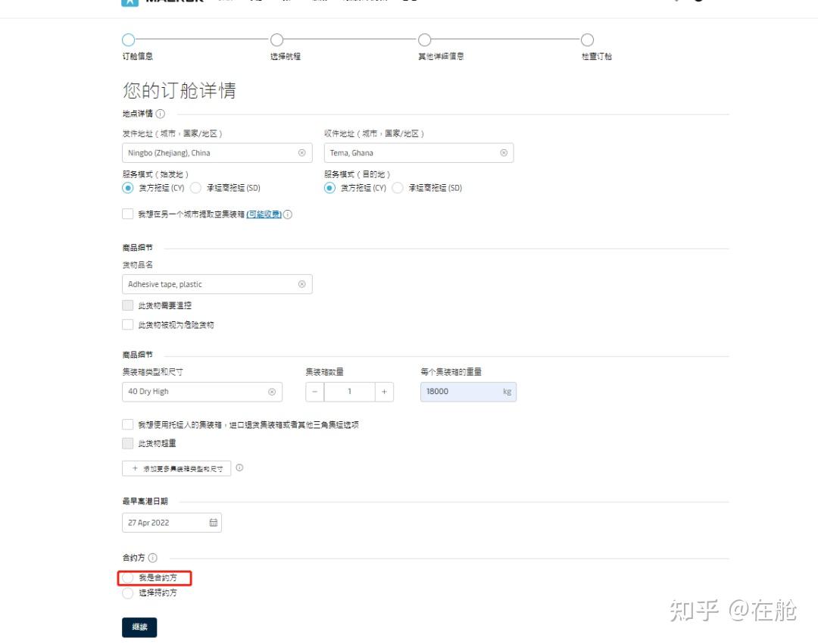Click the info icon after 添加更多集装箱类型和尺寸
Viewport: 818px width, 644px height.
pyautogui.click(x=240, y=467)
